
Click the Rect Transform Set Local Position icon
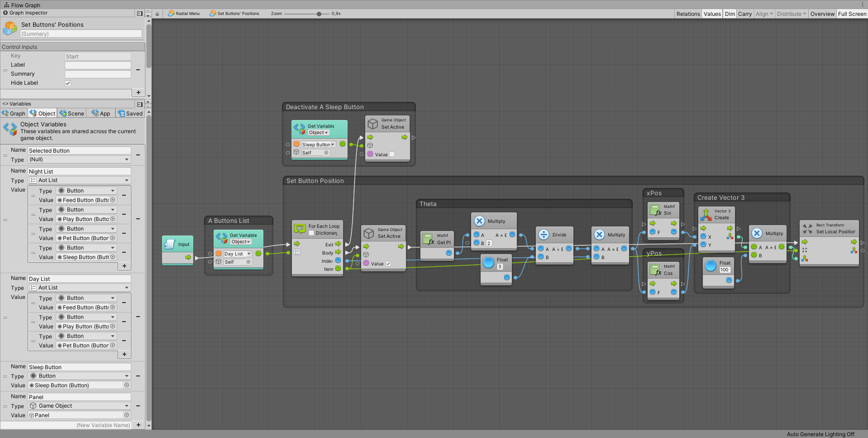tap(807, 228)
